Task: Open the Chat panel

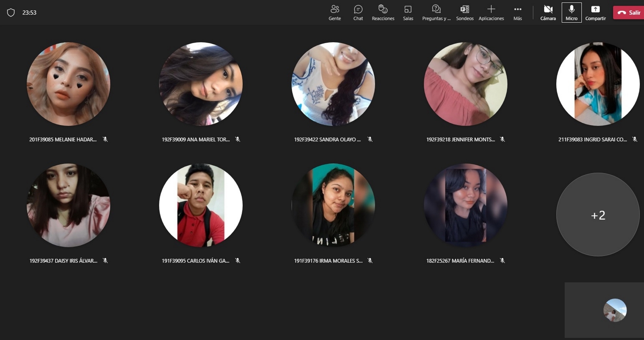Action: click(x=358, y=13)
